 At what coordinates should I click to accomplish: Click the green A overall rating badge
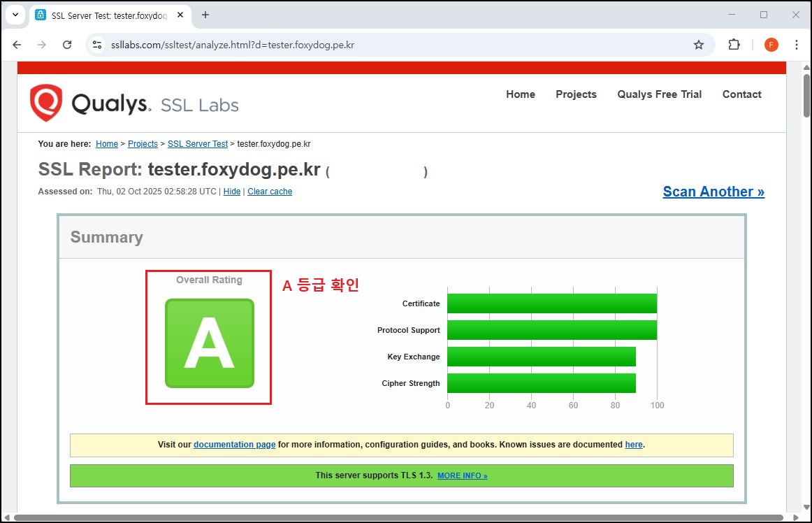(x=209, y=343)
